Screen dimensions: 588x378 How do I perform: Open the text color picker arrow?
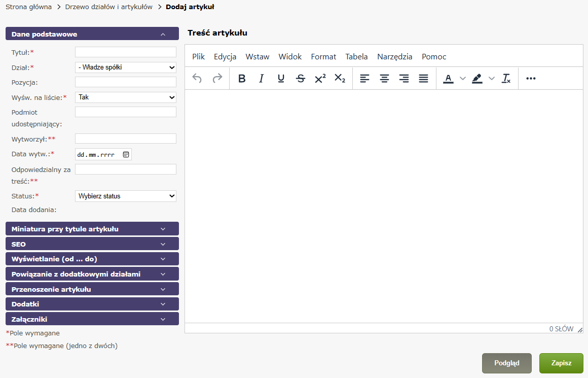[462, 79]
